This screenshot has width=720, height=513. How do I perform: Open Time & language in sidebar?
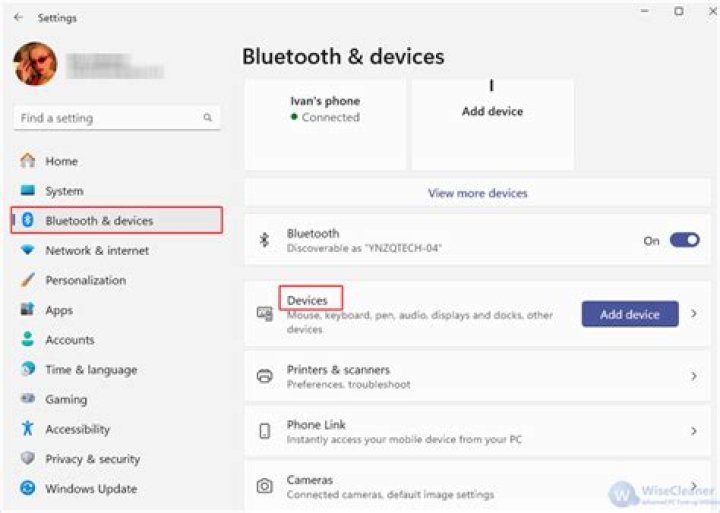pos(117,370)
